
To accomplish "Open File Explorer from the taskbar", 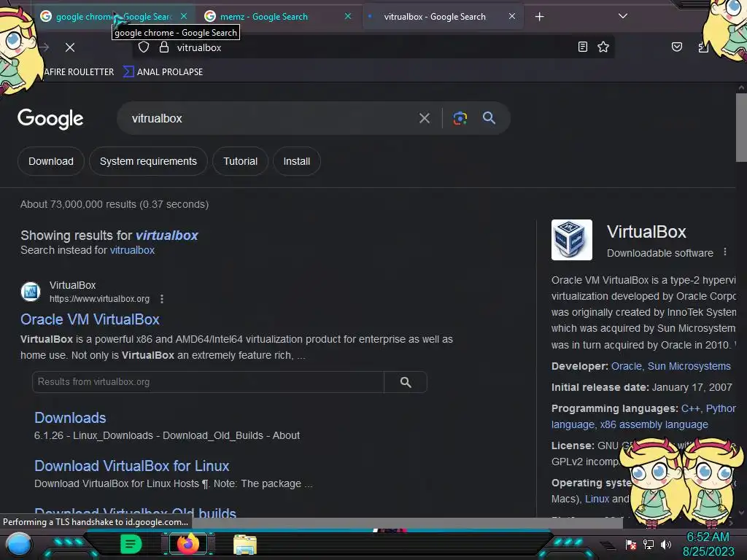I will [x=245, y=545].
